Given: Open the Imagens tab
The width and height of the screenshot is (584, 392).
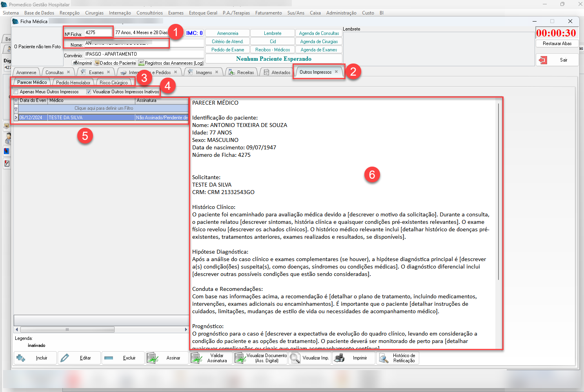Looking at the screenshot, I should [204, 73].
